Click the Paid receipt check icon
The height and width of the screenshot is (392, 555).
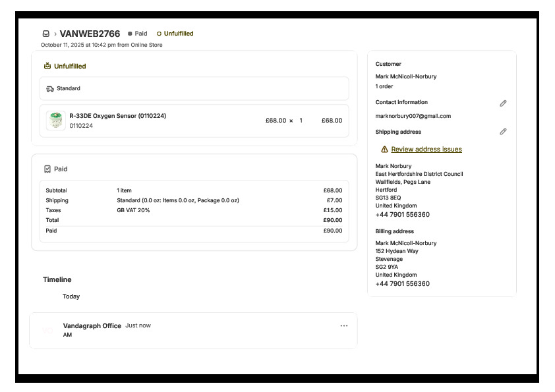[47, 169]
